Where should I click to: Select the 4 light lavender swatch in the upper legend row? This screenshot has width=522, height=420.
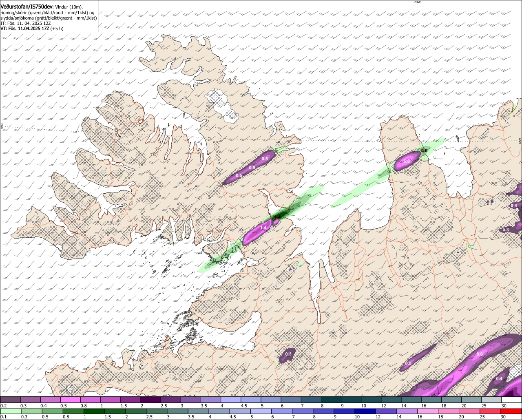(x=231, y=400)
